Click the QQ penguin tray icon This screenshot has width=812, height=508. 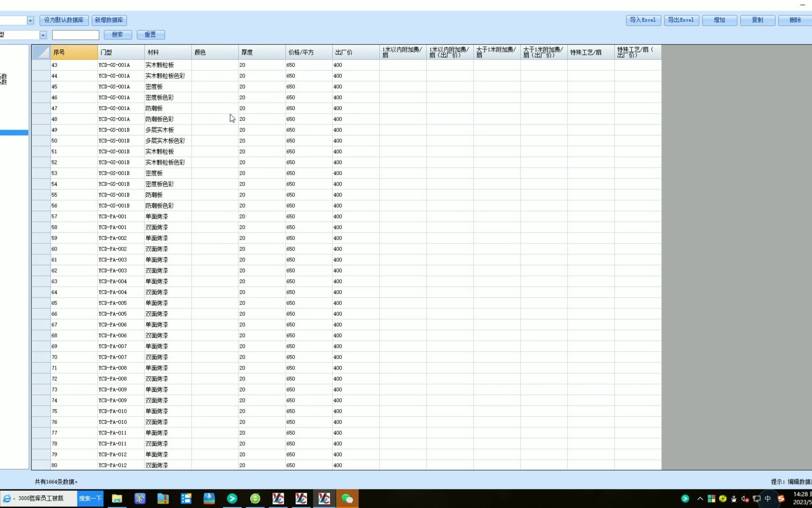[734, 499]
